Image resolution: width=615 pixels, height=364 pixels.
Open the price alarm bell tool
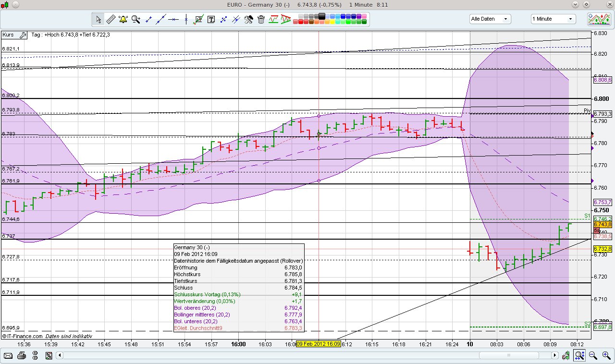[x=123, y=19]
